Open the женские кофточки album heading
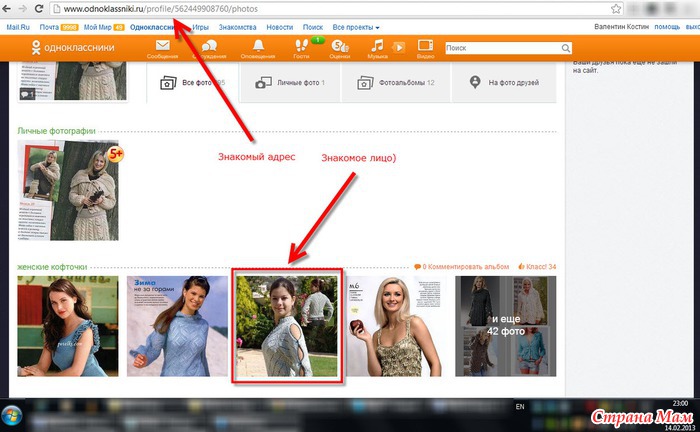 [52, 267]
